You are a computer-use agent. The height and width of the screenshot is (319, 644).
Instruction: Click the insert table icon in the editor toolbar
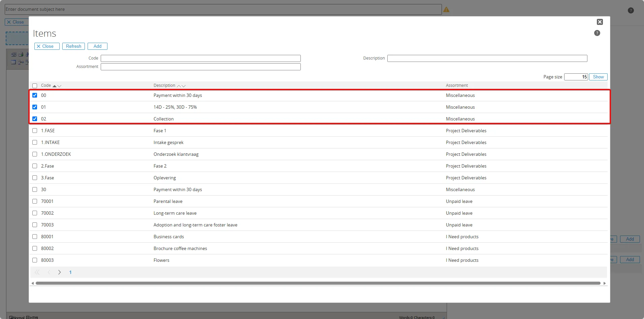click(13, 62)
